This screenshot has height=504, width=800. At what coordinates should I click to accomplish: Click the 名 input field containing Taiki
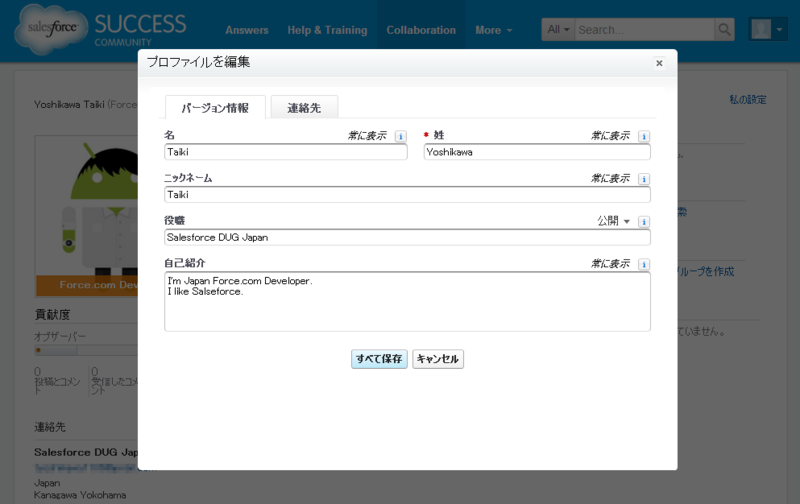[286, 152]
